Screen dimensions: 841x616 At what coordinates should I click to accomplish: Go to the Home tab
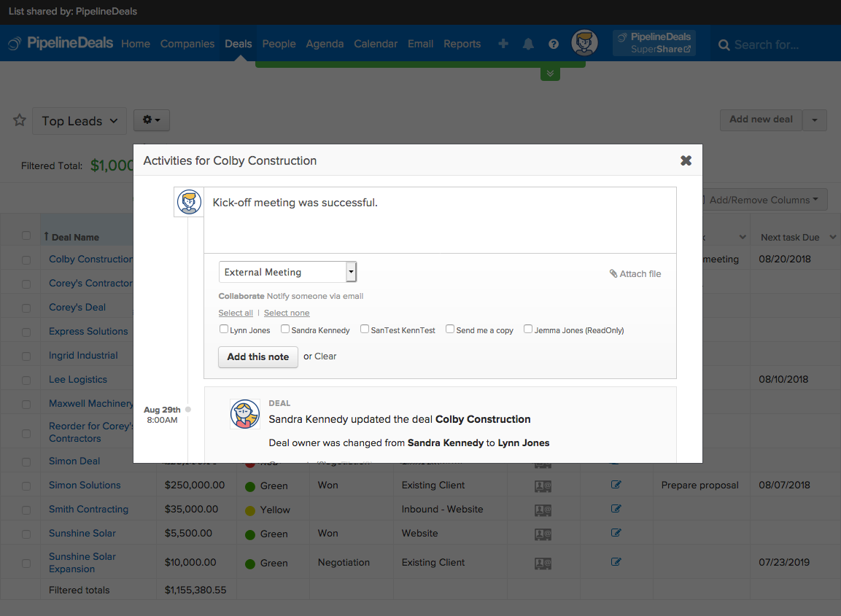click(136, 44)
